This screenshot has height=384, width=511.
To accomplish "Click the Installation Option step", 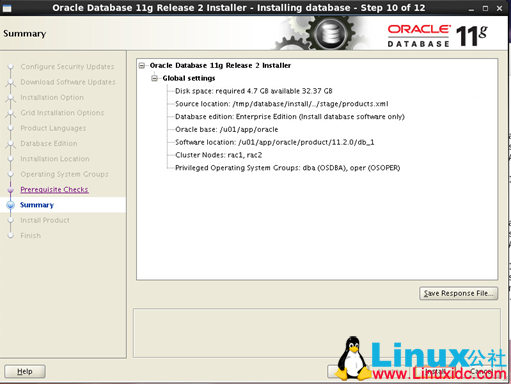I will coord(52,97).
